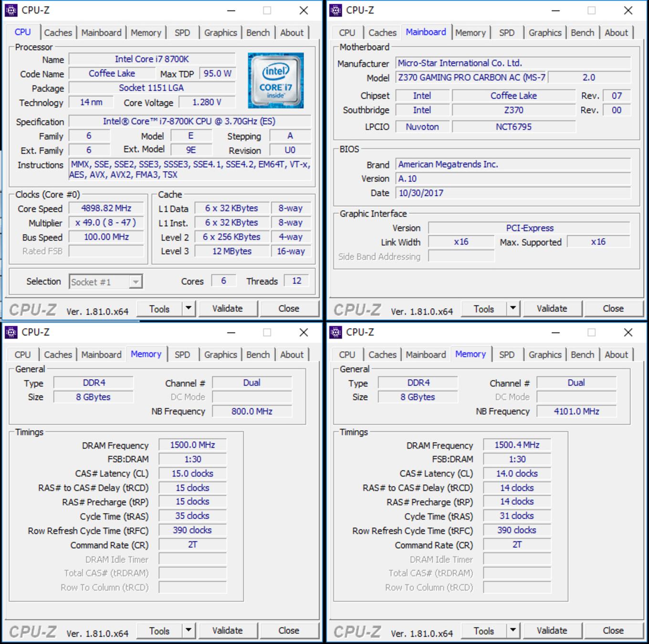Expand Tools dropdown arrow in bottom-left Memory window
The width and height of the screenshot is (649, 644).
pos(188,631)
